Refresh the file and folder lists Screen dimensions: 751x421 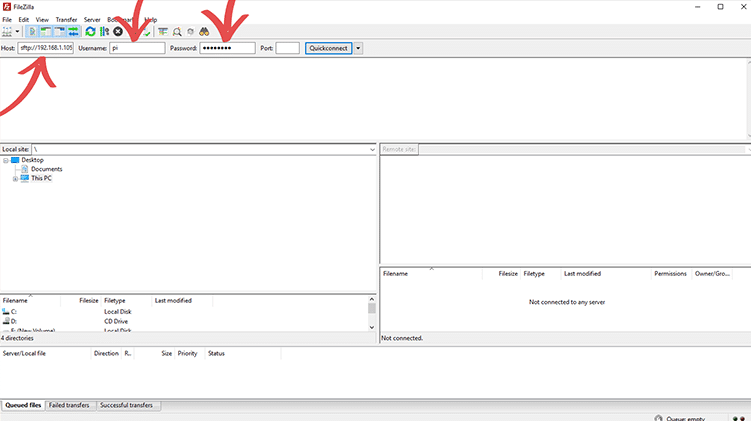click(91, 32)
